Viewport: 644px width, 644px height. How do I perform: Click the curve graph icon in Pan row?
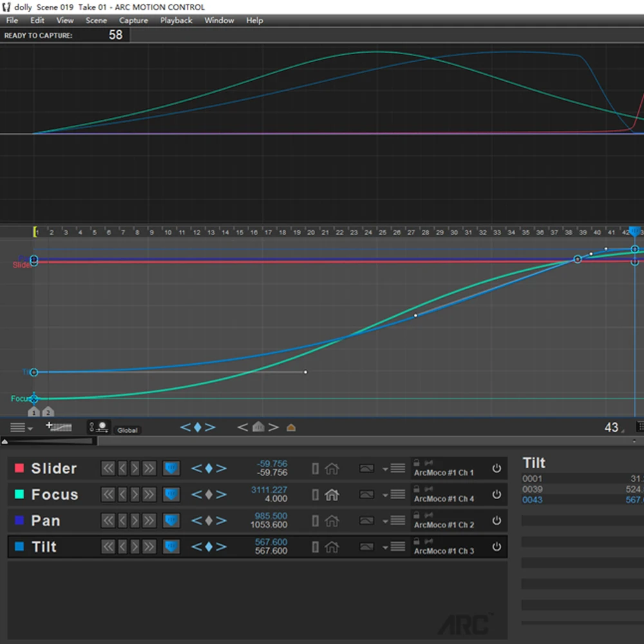366,520
